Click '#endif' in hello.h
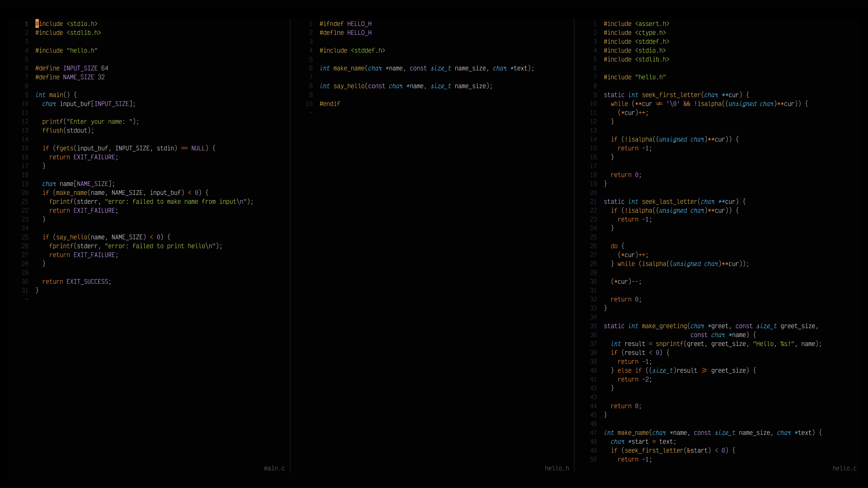The width and height of the screenshot is (868, 488). coord(330,104)
